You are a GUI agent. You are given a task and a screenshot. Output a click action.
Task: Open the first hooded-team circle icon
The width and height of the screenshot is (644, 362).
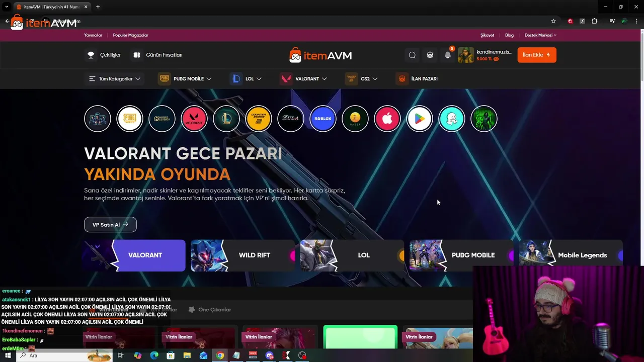click(98, 119)
